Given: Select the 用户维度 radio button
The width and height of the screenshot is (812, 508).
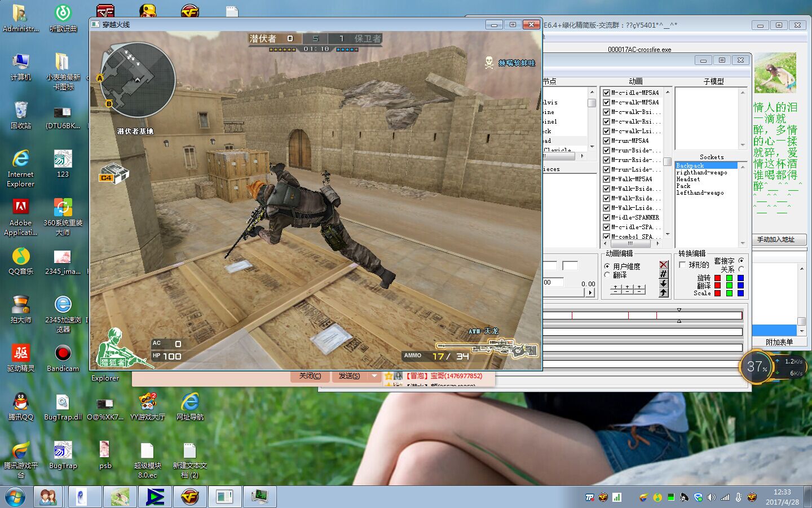Looking at the screenshot, I should point(607,266).
